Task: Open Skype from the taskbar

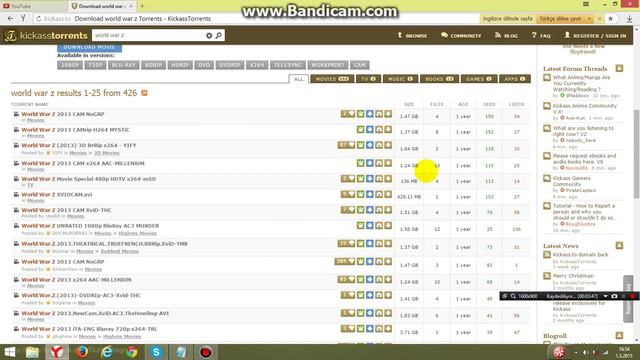Action: click(x=156, y=352)
